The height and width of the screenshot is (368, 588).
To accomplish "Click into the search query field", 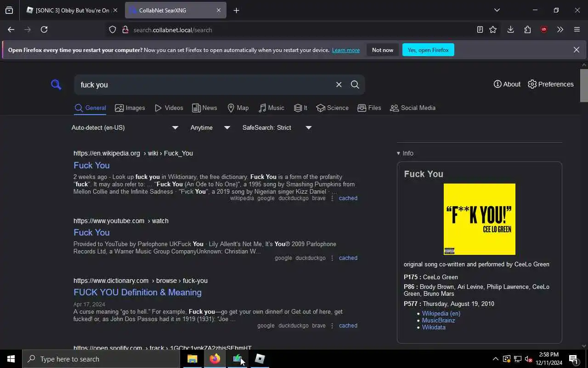I will pyautogui.click(x=204, y=85).
